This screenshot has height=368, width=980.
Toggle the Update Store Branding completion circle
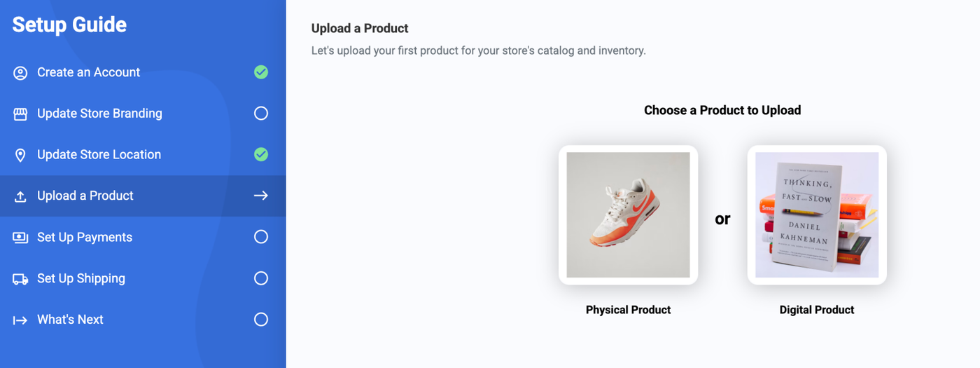[x=261, y=114]
